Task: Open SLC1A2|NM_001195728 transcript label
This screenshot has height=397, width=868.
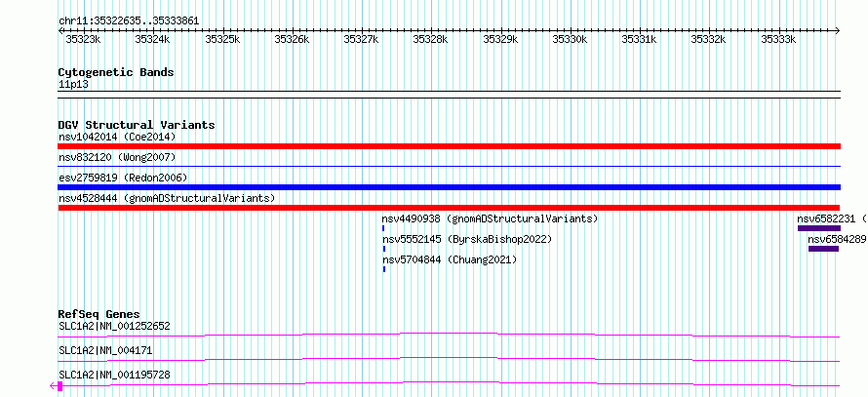Action: [x=114, y=376]
